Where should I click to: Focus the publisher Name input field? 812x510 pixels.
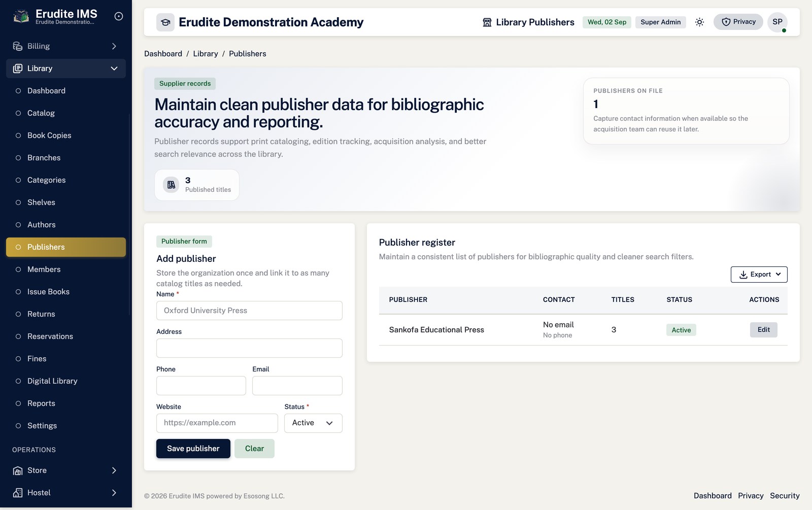(249, 311)
